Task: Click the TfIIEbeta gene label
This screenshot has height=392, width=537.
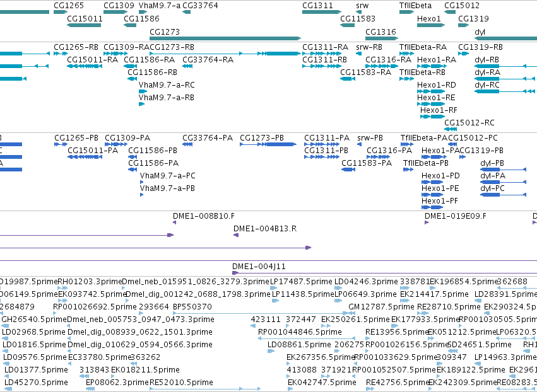Action: tap(415, 6)
